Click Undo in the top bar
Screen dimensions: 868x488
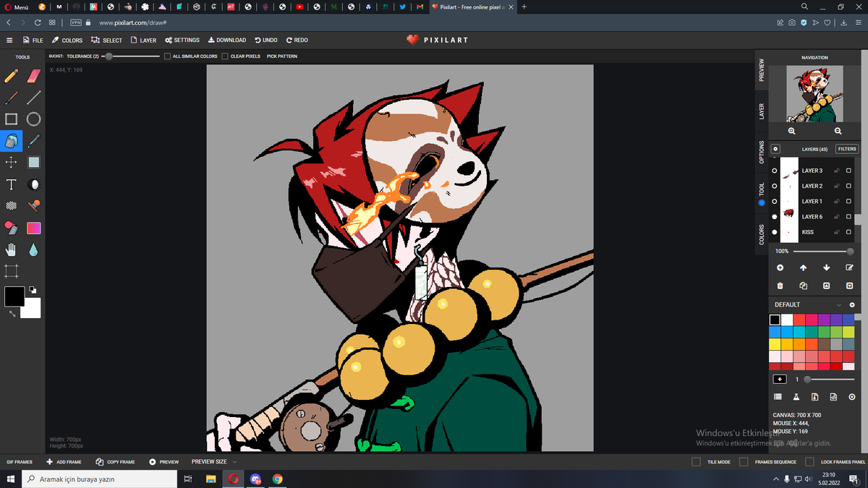pos(266,40)
